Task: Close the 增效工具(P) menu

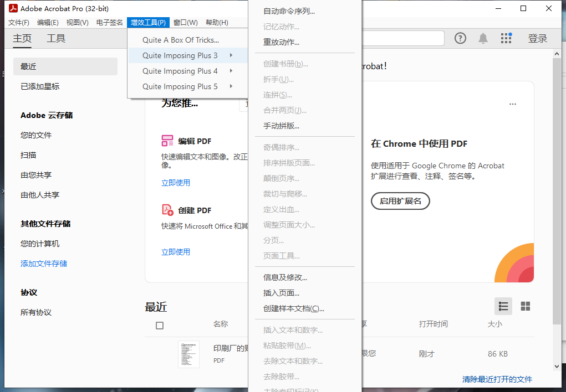Action: coord(148,22)
